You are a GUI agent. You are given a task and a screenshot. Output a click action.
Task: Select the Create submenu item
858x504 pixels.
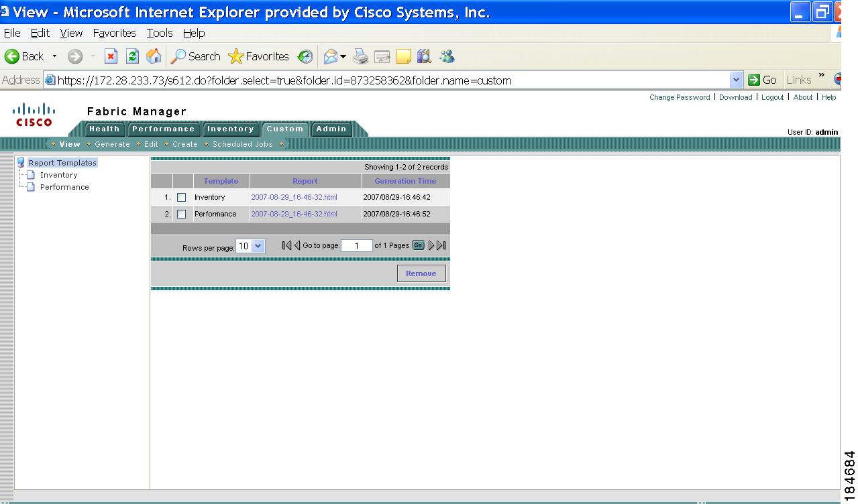click(185, 144)
